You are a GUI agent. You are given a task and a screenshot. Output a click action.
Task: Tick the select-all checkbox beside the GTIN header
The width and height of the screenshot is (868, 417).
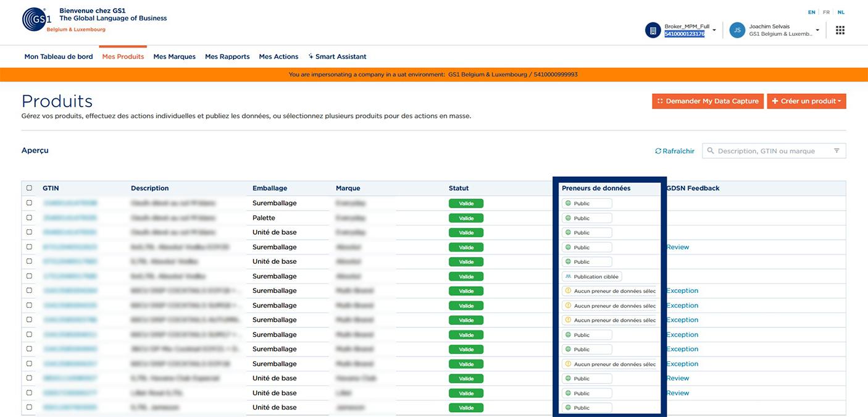29,188
